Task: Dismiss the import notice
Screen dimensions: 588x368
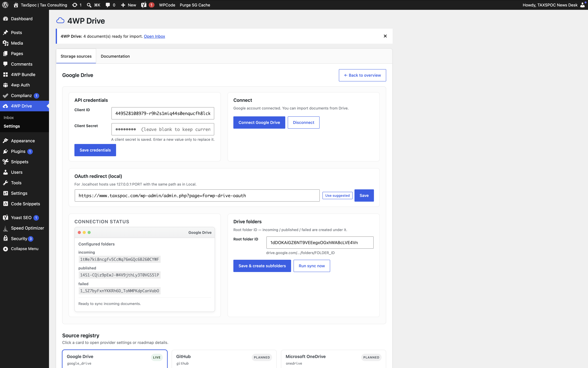Action: [385, 36]
